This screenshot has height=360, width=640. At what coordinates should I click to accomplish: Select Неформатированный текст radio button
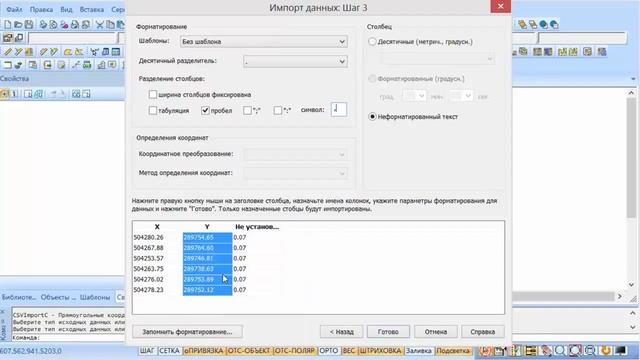tap(372, 117)
